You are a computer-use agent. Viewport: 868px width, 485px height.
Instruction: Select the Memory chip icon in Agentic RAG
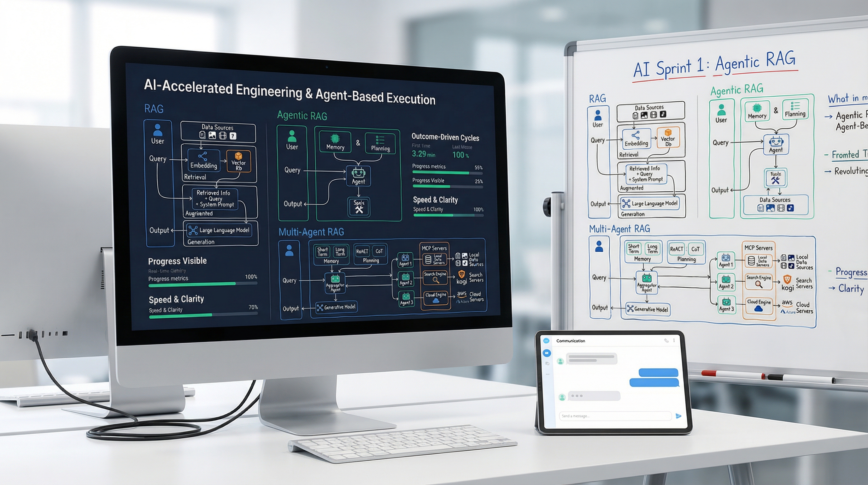335,138
